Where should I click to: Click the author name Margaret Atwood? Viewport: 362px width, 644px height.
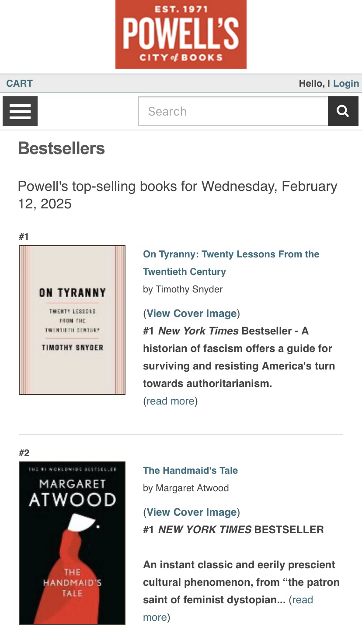[192, 488]
